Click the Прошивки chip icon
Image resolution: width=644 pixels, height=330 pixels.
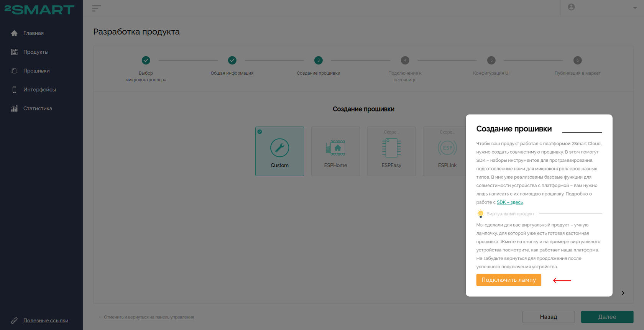pyautogui.click(x=14, y=71)
